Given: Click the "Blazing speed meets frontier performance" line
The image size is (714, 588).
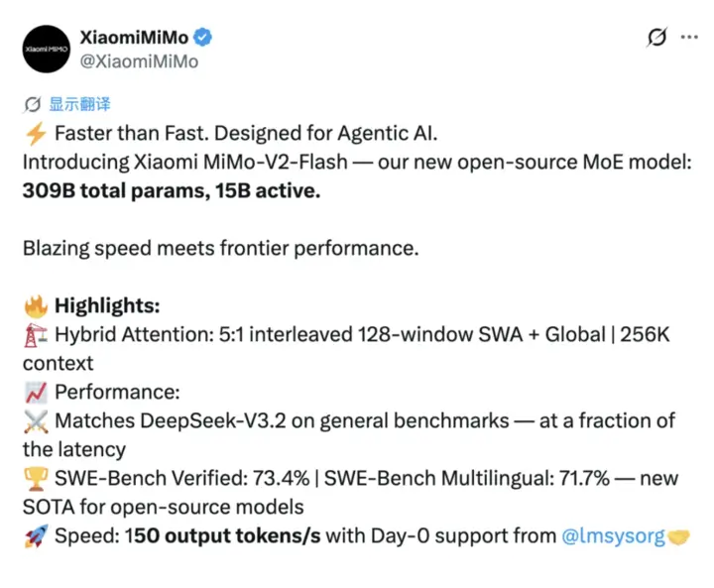Looking at the screenshot, I should pyautogui.click(x=220, y=249).
